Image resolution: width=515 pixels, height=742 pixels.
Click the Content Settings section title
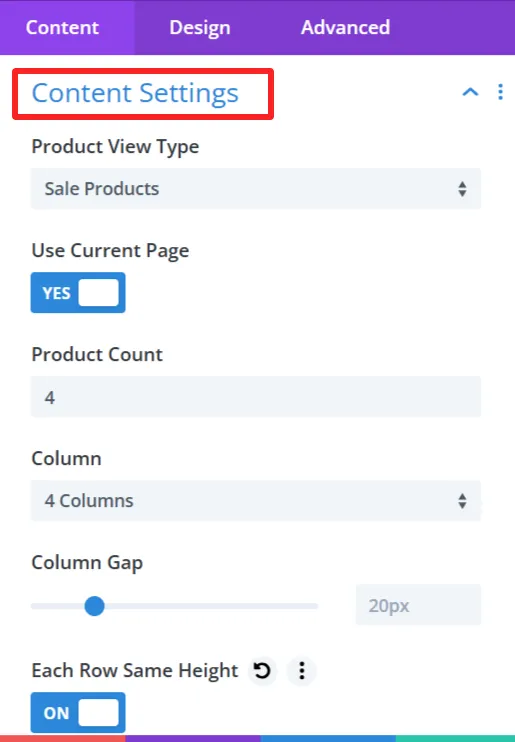pos(135,93)
